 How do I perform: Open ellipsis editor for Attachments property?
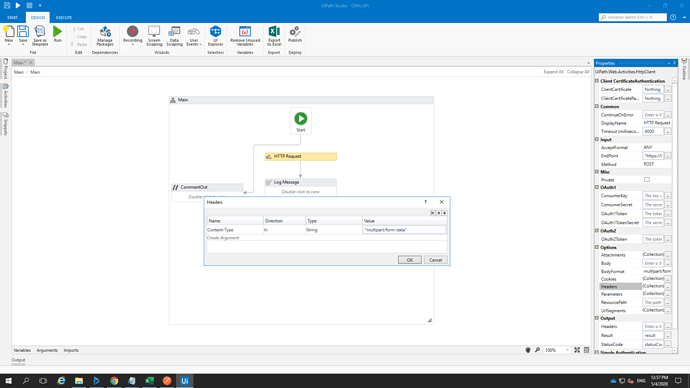tap(668, 255)
